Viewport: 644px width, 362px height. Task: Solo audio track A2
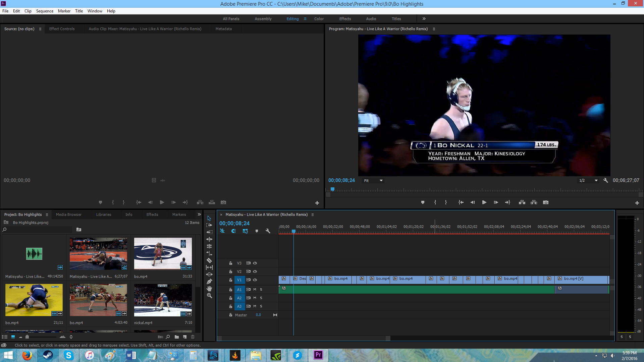(x=261, y=298)
